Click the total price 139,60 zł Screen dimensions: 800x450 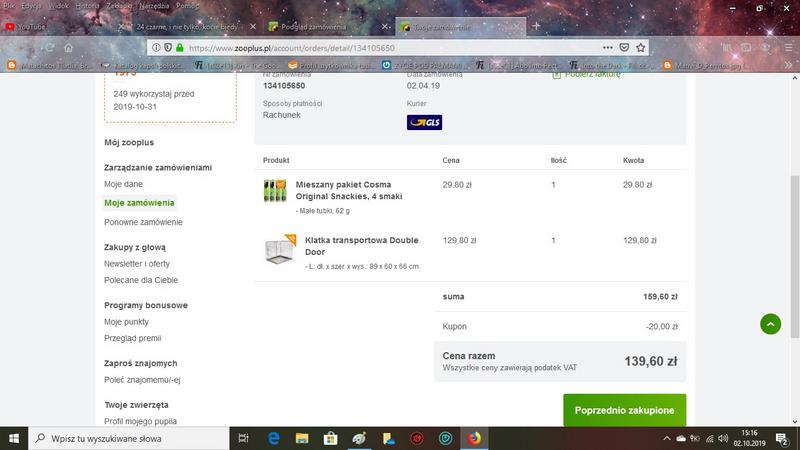pos(651,361)
